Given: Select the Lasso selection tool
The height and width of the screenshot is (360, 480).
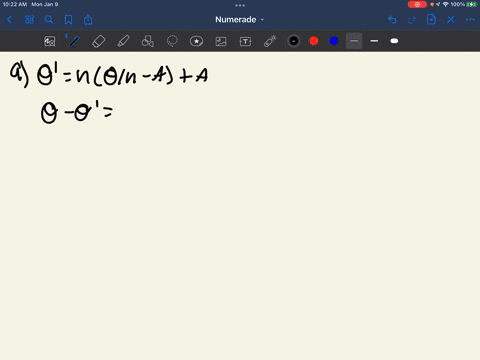Looking at the screenshot, I should click(172, 41).
